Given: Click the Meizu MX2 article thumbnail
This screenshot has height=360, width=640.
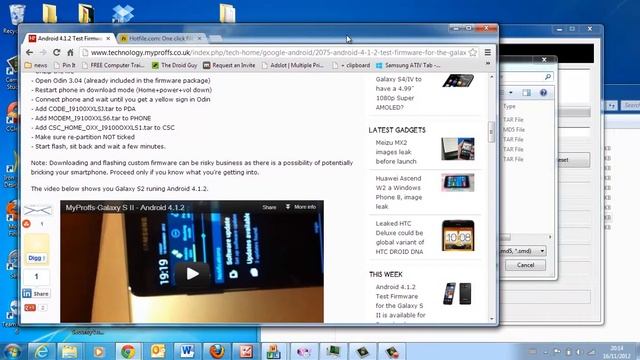Looking at the screenshot, I should 458,149.
